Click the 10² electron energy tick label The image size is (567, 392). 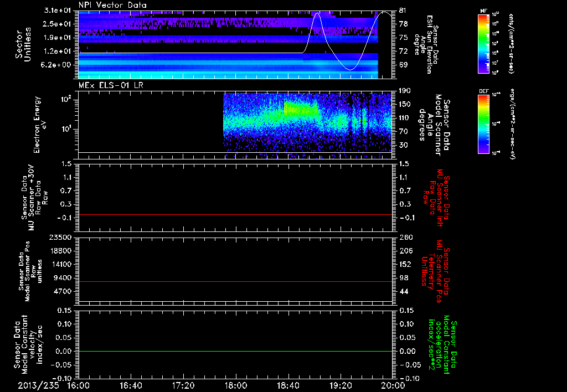tap(66, 100)
